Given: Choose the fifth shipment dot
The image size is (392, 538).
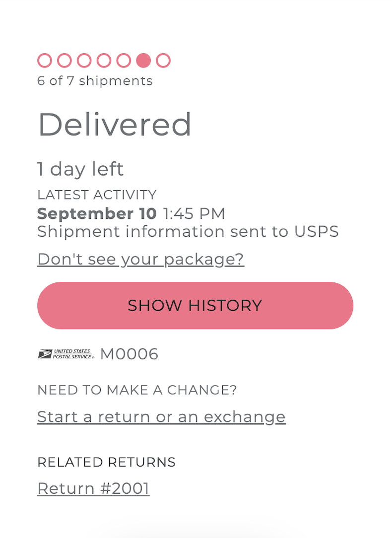Looking at the screenshot, I should [124, 61].
